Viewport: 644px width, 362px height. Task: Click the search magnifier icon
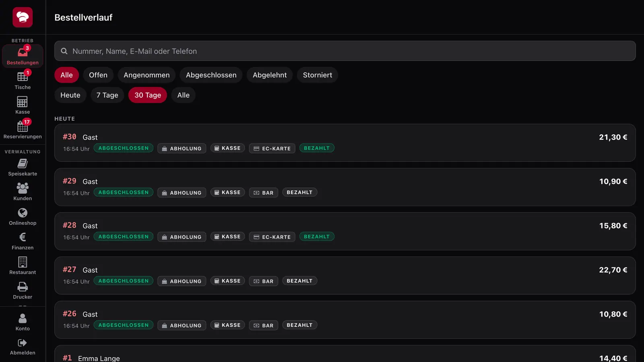pos(64,51)
